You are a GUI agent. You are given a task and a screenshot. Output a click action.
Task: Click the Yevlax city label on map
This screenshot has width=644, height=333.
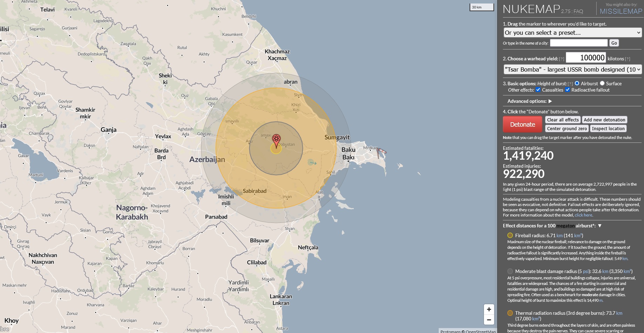pyautogui.click(x=163, y=136)
